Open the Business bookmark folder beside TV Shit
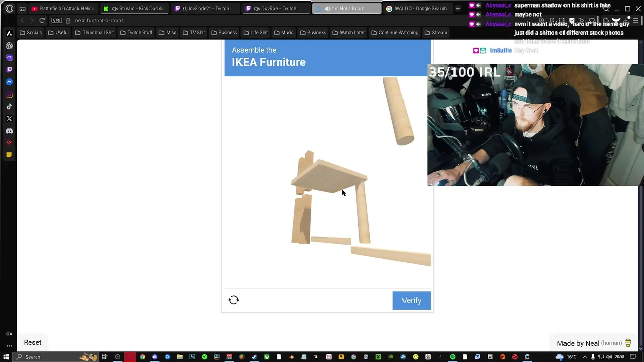 224,32
